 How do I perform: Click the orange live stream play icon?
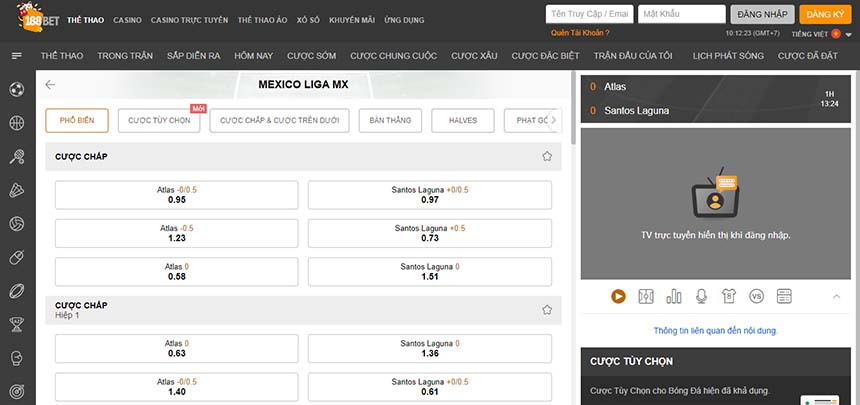tap(618, 296)
